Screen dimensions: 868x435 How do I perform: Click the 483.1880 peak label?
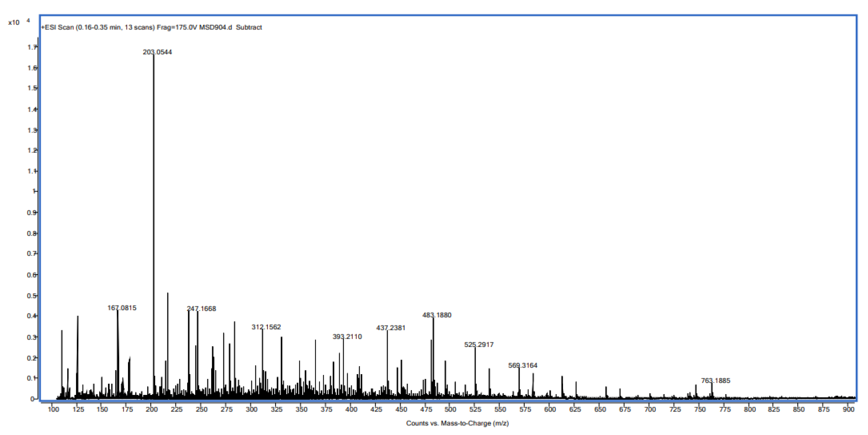[x=437, y=315]
